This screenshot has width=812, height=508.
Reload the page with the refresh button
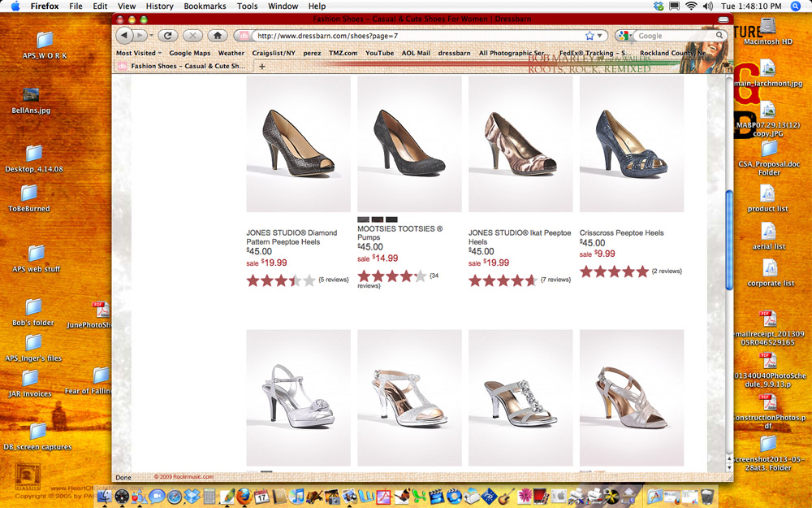(x=167, y=35)
